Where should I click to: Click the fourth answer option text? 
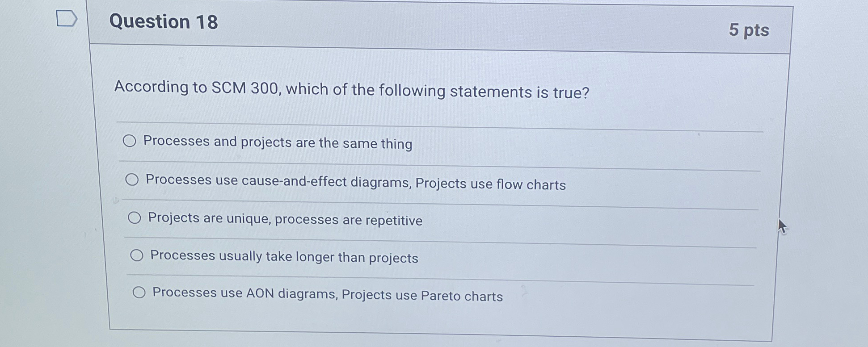[x=284, y=257]
